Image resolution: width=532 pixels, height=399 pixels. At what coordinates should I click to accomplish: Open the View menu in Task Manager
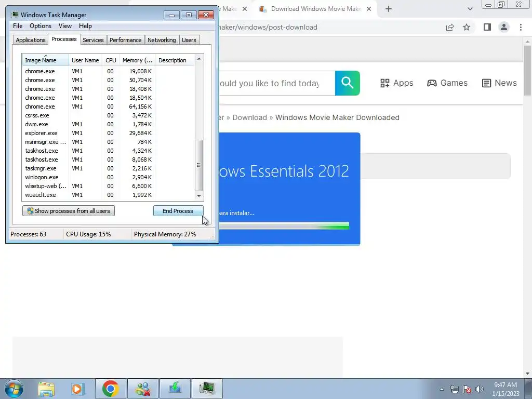click(x=65, y=26)
